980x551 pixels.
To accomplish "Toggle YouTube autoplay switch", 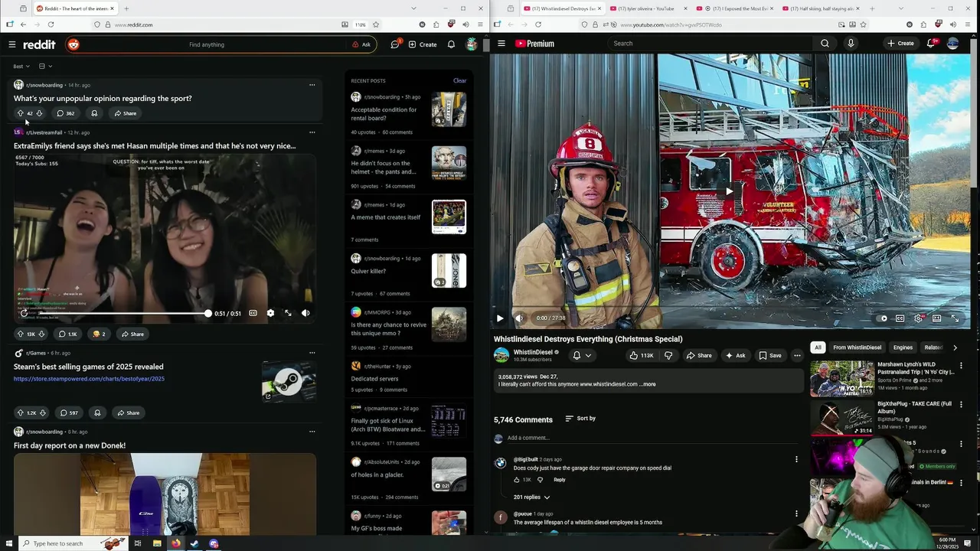I will 882,318.
